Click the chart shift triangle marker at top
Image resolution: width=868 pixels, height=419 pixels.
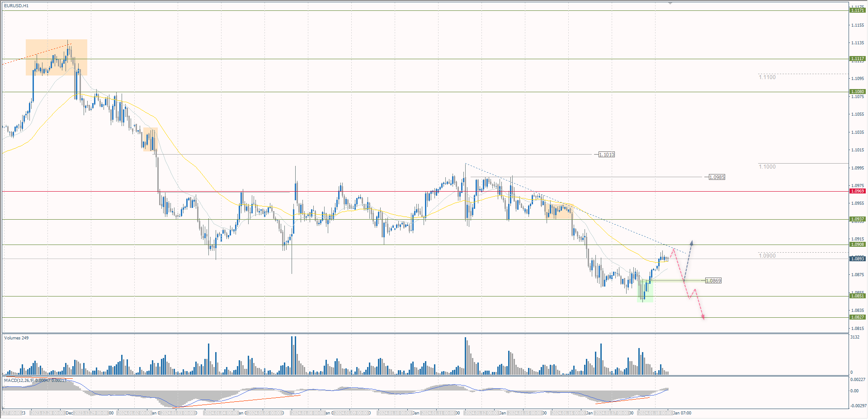(x=670, y=3)
